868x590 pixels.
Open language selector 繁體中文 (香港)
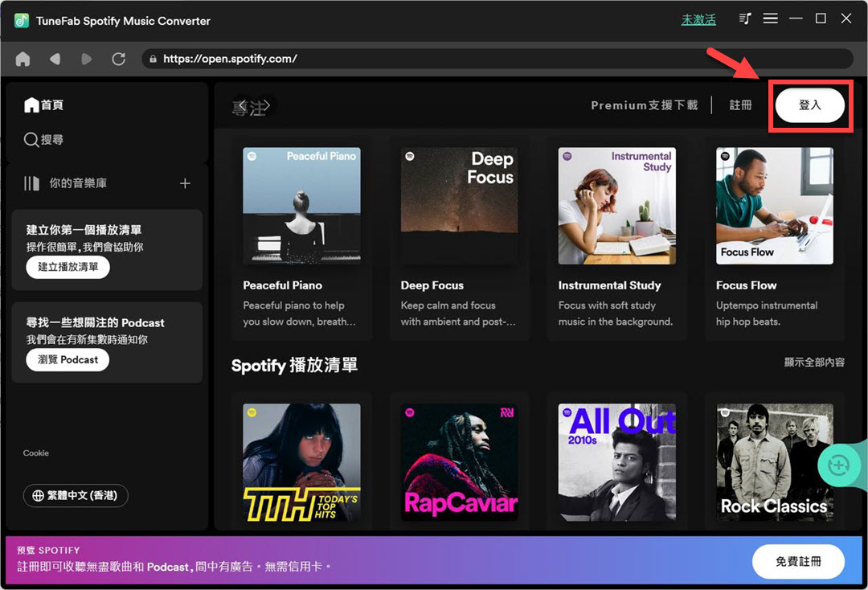[x=76, y=495]
